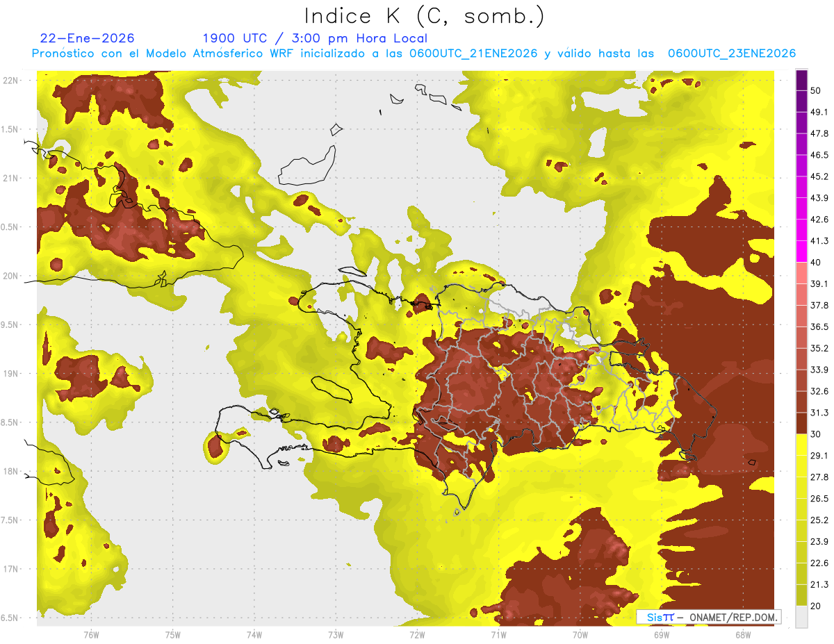Image resolution: width=834 pixels, height=644 pixels.
Task: Click the colorbar value "47.8"
Action: (819, 133)
